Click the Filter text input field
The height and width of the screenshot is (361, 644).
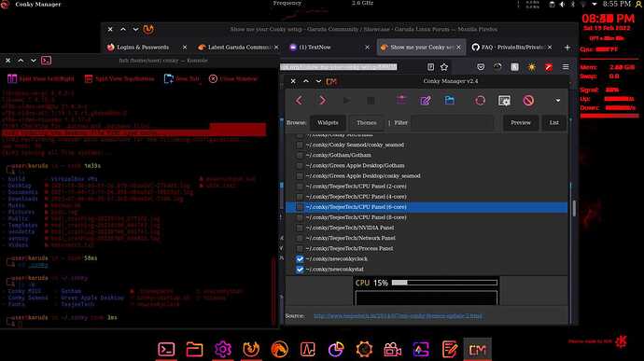click(x=453, y=123)
